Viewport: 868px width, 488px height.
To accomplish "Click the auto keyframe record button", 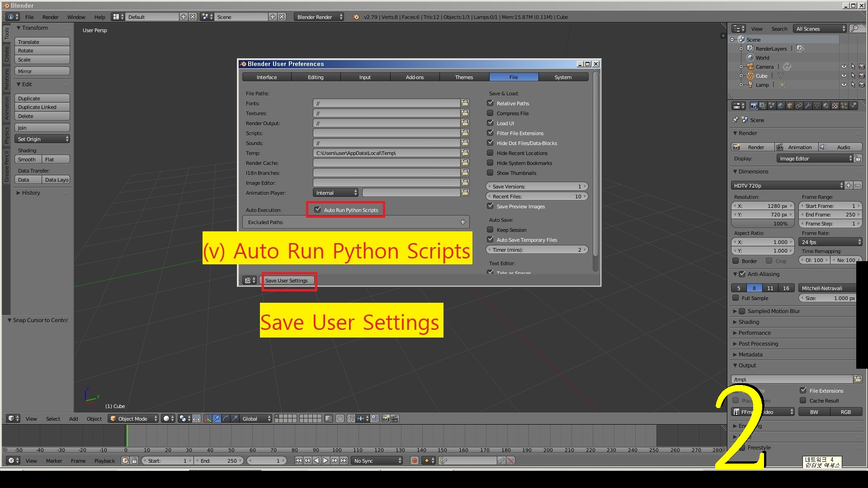I will [x=415, y=460].
